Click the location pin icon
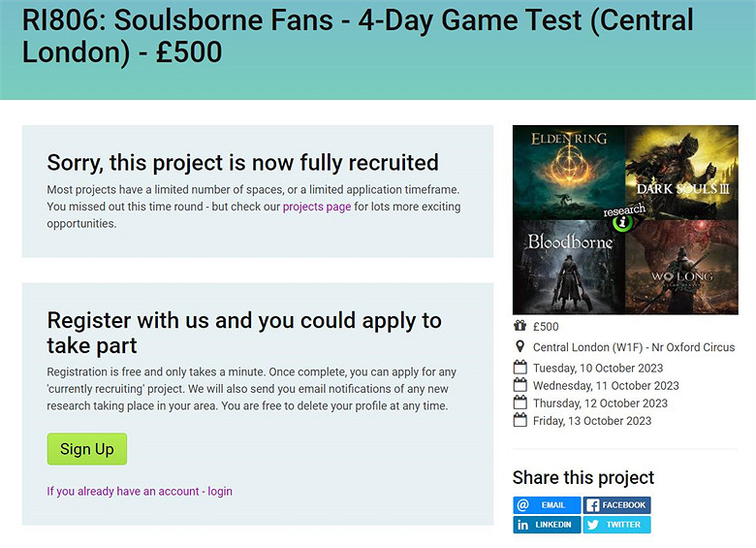 tap(520, 347)
